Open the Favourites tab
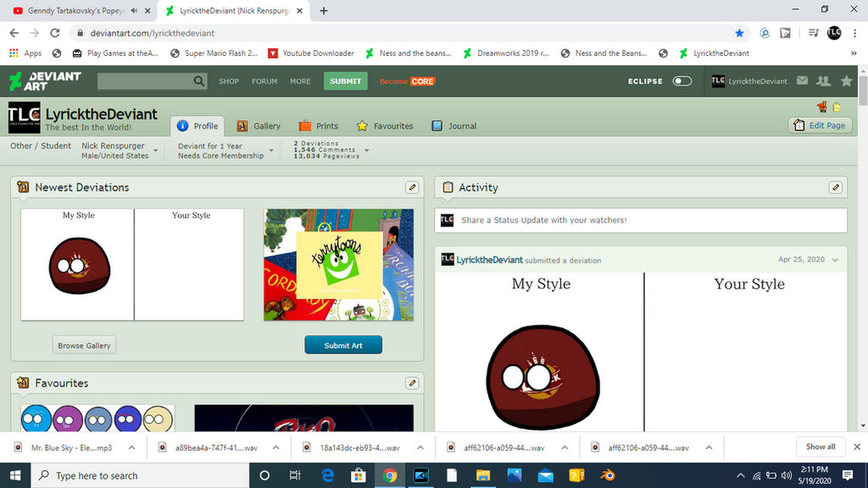 385,126
